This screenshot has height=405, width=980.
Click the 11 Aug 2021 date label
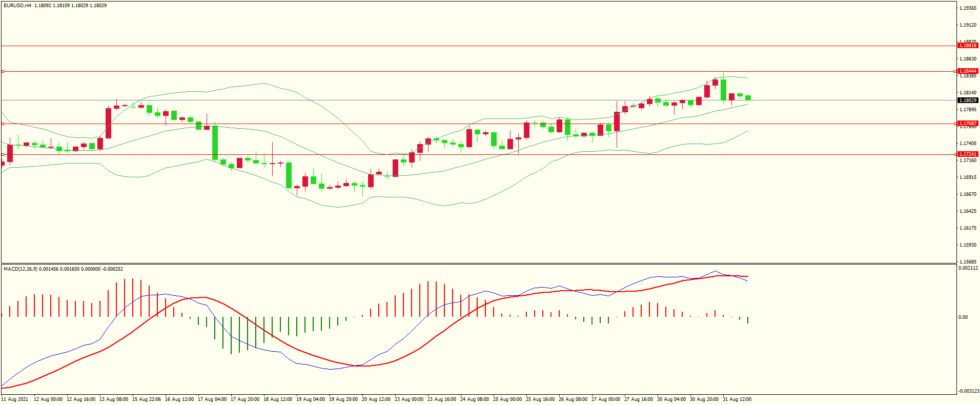pos(15,399)
